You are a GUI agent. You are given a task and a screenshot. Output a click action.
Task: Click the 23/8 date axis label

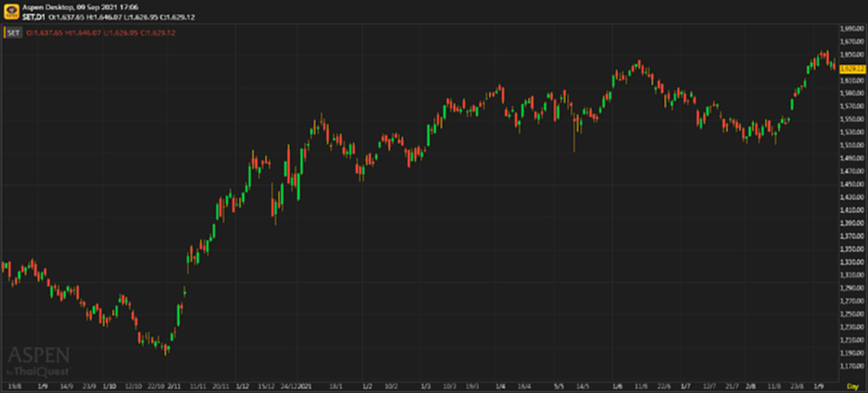click(x=797, y=386)
